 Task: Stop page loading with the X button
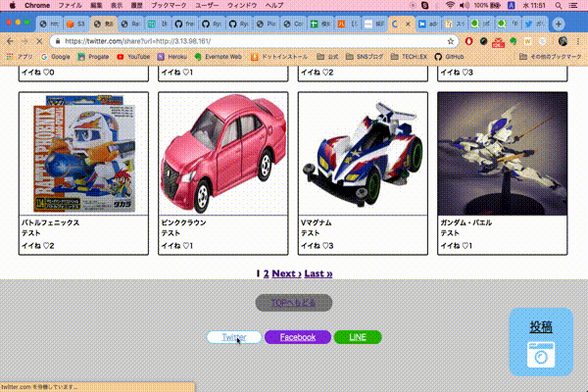pyautogui.click(x=39, y=41)
